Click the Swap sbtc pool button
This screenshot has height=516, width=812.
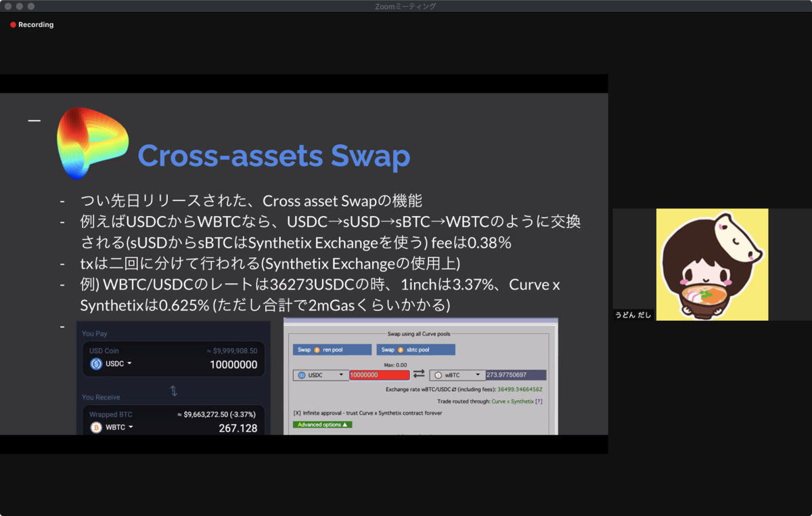[415, 350]
